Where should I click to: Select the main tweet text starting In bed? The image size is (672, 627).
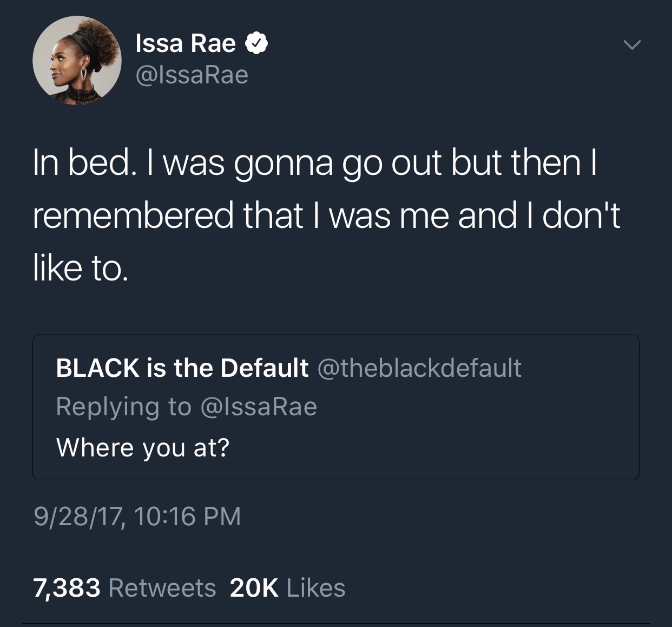click(326, 215)
